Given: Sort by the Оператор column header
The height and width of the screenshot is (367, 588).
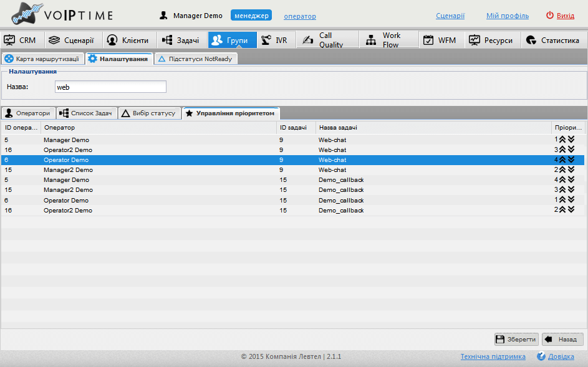Looking at the screenshot, I should (x=158, y=128).
